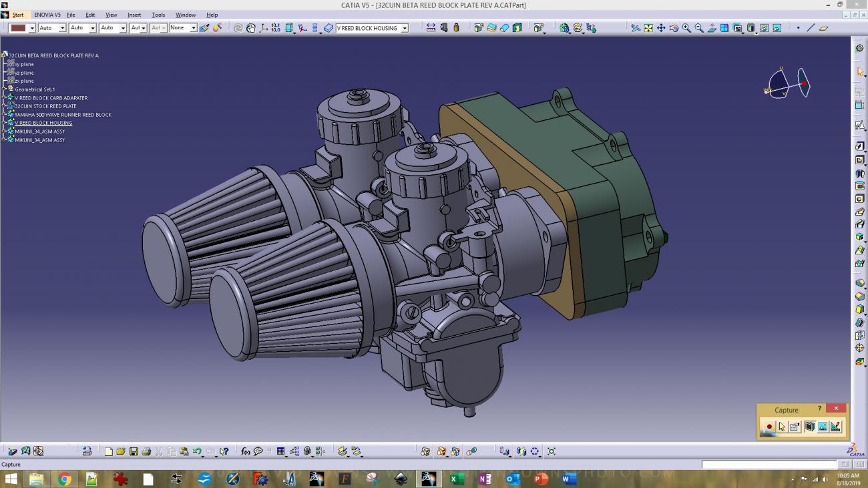Click Fit All In view icon

click(648, 28)
